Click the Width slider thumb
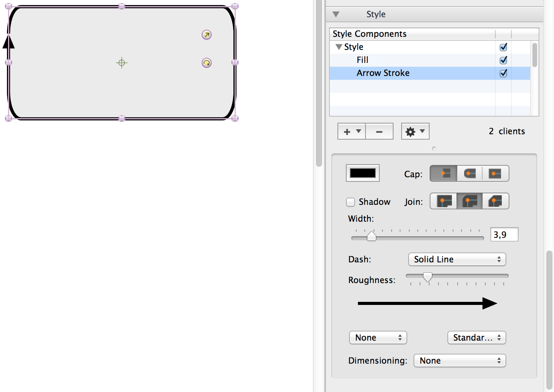 372,236
